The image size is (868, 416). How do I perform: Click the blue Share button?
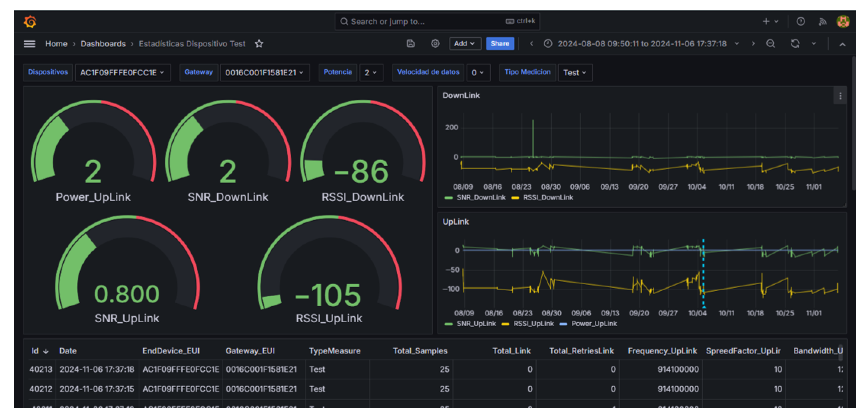coord(500,44)
